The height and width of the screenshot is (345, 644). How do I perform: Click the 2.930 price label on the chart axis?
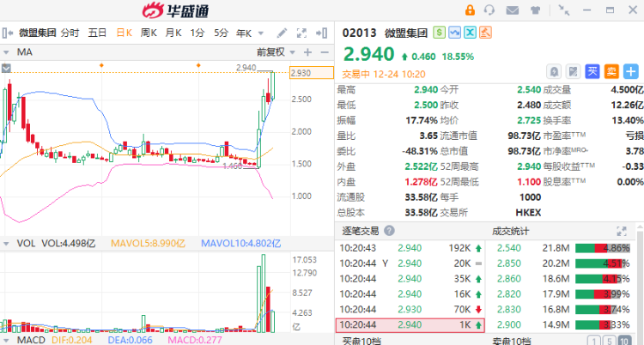coord(312,73)
